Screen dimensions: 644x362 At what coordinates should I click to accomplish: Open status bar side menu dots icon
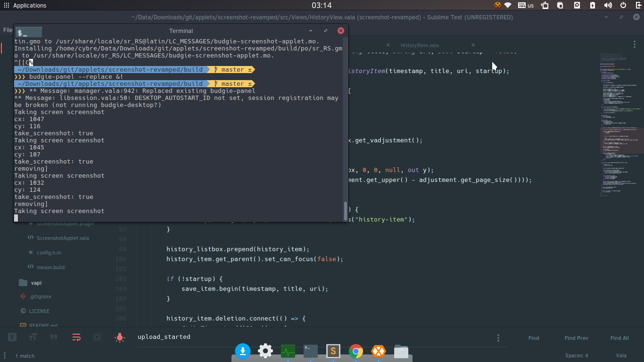pyautogui.click(x=5, y=355)
